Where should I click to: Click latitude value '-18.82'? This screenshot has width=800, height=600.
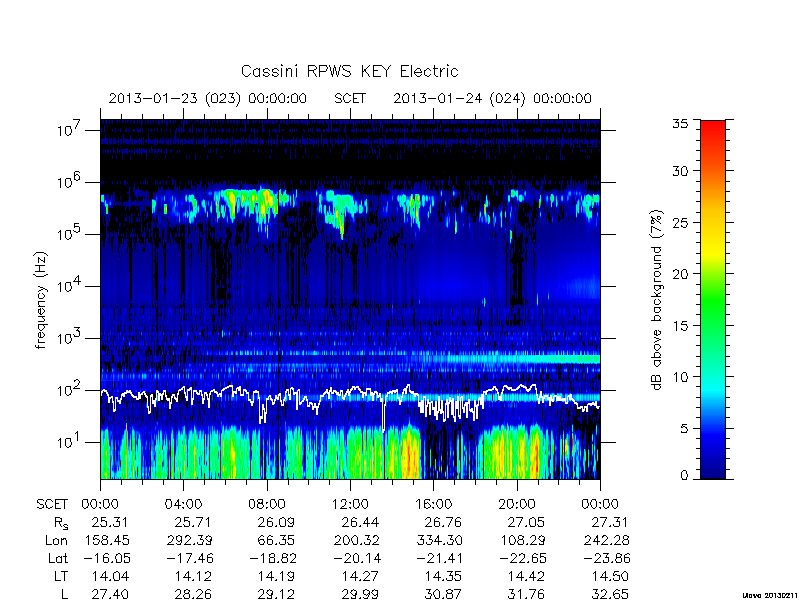(x=272, y=558)
